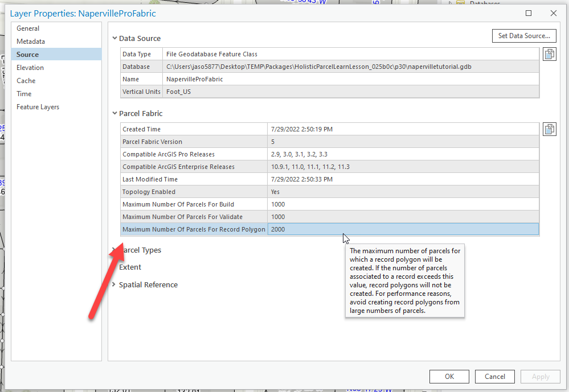569x392 pixels.
Task: Expand the Spatial Reference section
Action: coord(115,284)
